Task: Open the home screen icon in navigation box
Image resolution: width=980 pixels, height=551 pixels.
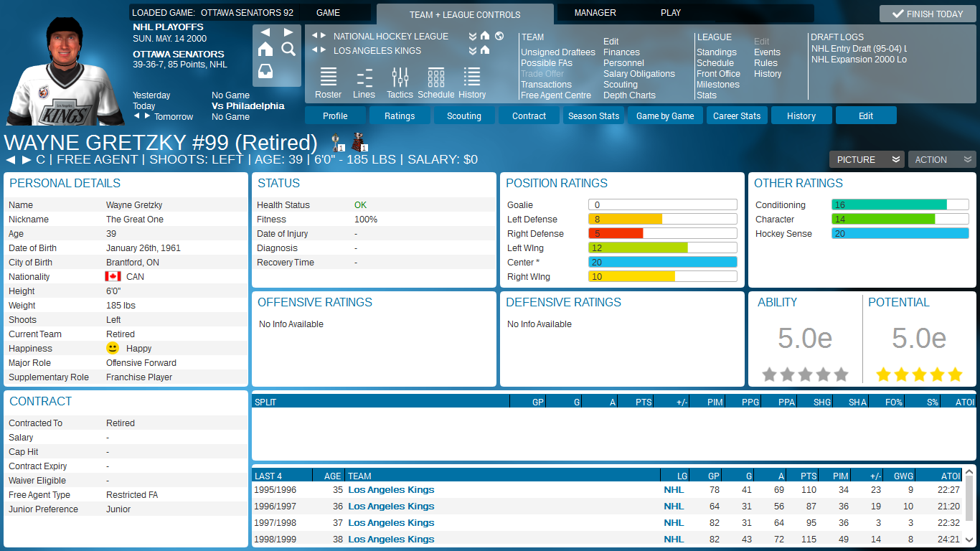Action: coord(265,49)
